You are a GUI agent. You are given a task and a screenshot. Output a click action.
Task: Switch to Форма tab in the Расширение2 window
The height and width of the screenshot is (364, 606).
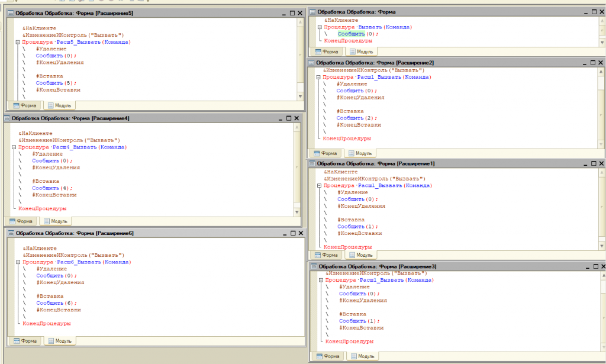click(325, 153)
